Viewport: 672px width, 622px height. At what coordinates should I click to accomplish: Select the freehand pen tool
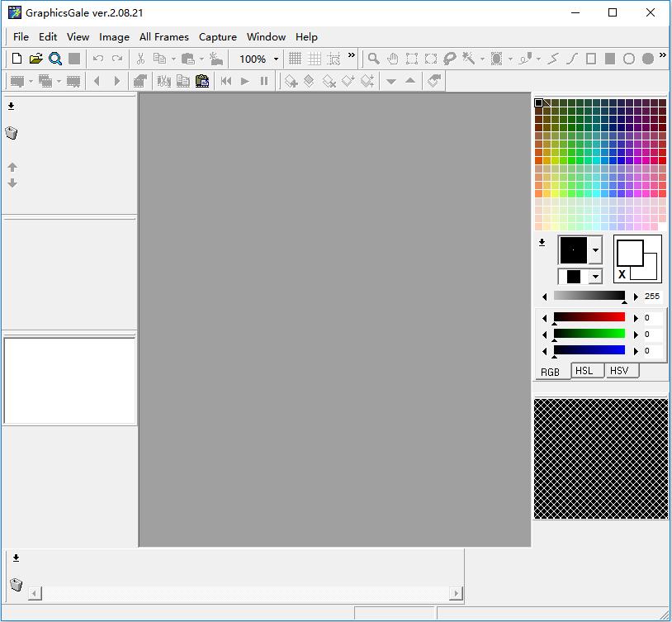pyautogui.click(x=525, y=59)
